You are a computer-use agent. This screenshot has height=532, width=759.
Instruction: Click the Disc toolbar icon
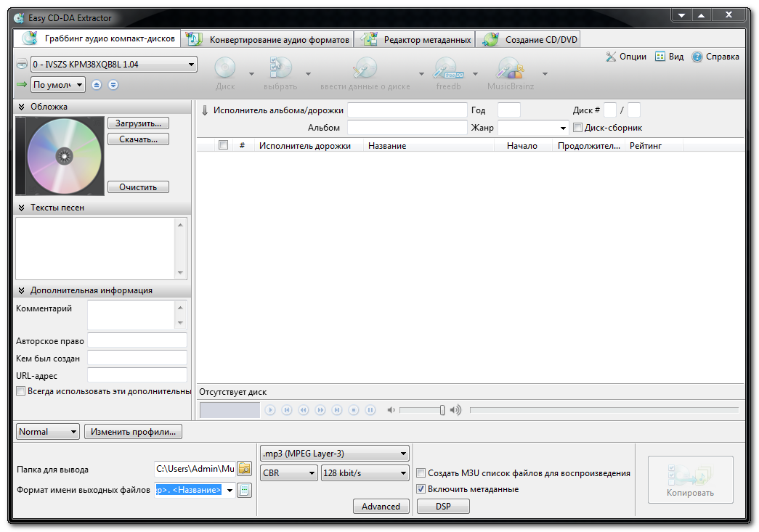(x=225, y=69)
